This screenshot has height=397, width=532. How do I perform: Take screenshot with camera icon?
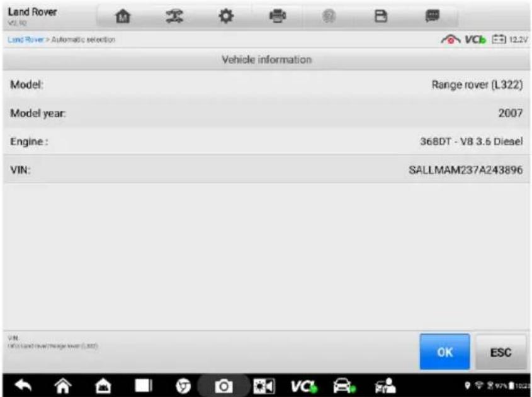[x=224, y=386]
